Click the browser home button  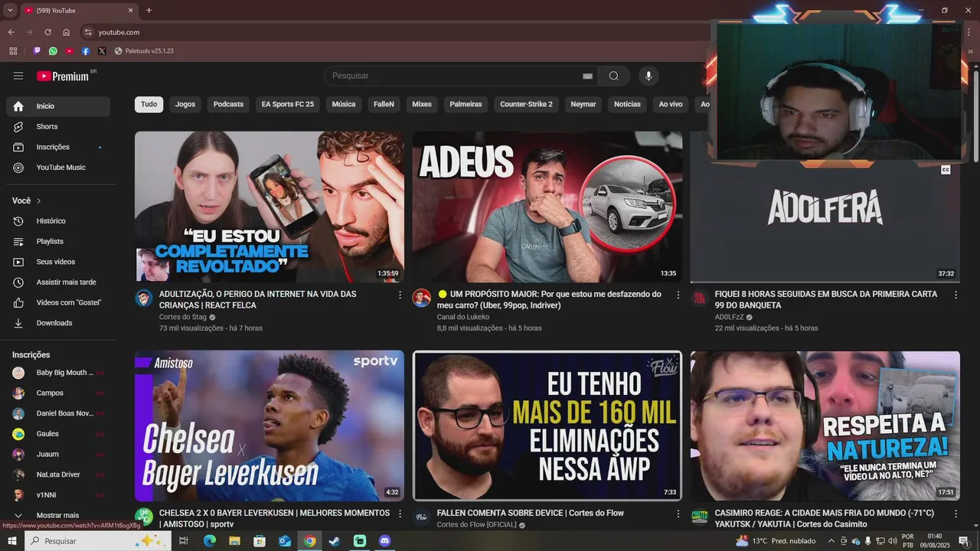point(66,32)
